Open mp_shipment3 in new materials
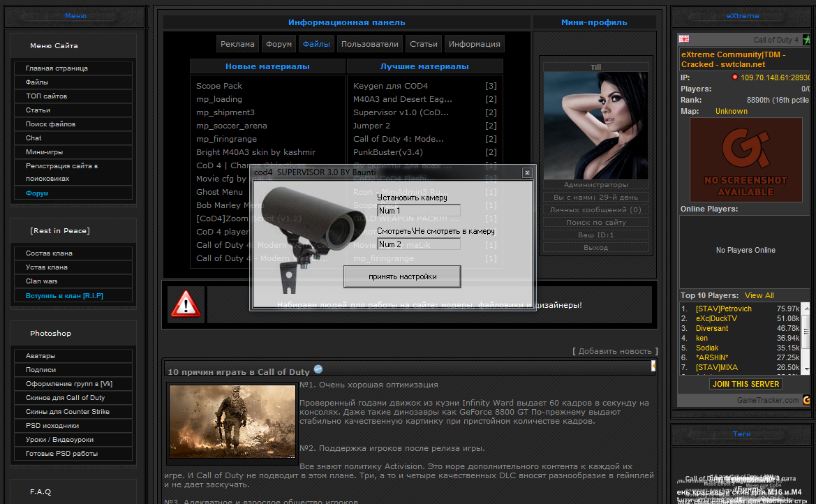 click(x=225, y=112)
